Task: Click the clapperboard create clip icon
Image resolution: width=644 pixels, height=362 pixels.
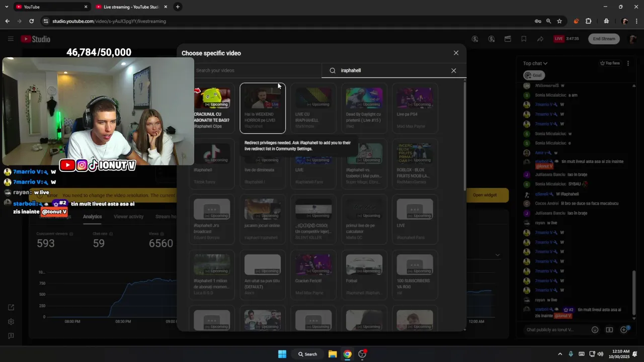Action: coord(508,39)
